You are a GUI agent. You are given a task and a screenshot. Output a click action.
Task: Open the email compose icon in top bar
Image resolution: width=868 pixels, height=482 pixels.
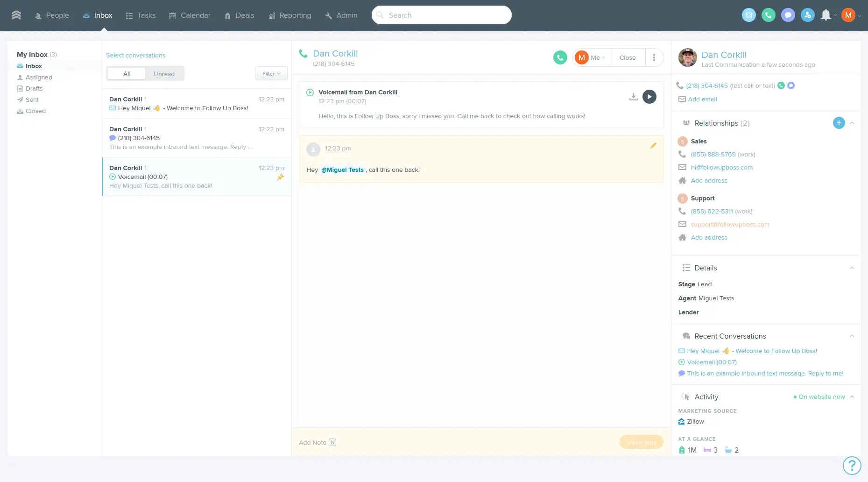[749, 15]
